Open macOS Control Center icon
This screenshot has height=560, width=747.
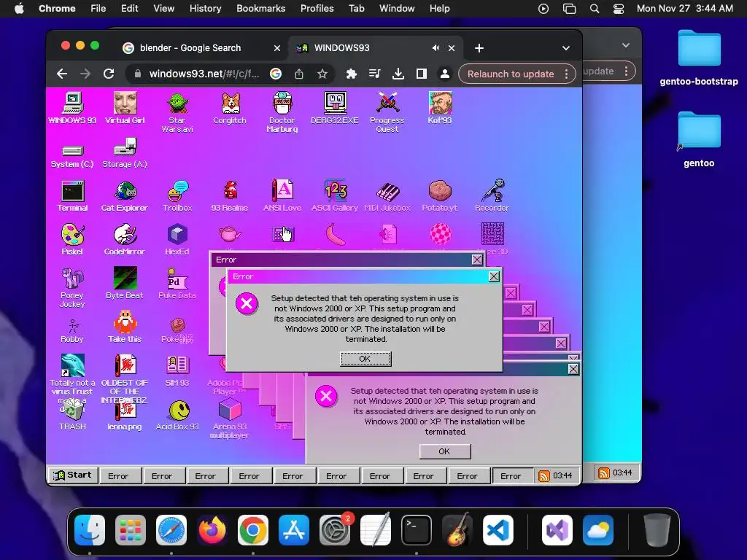(619, 9)
